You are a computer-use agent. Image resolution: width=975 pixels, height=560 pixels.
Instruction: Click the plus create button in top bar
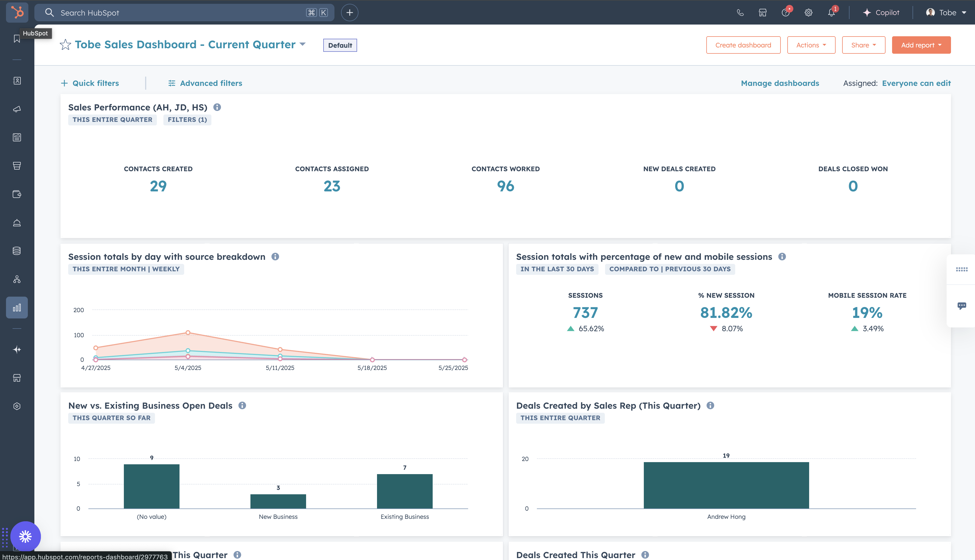point(349,13)
